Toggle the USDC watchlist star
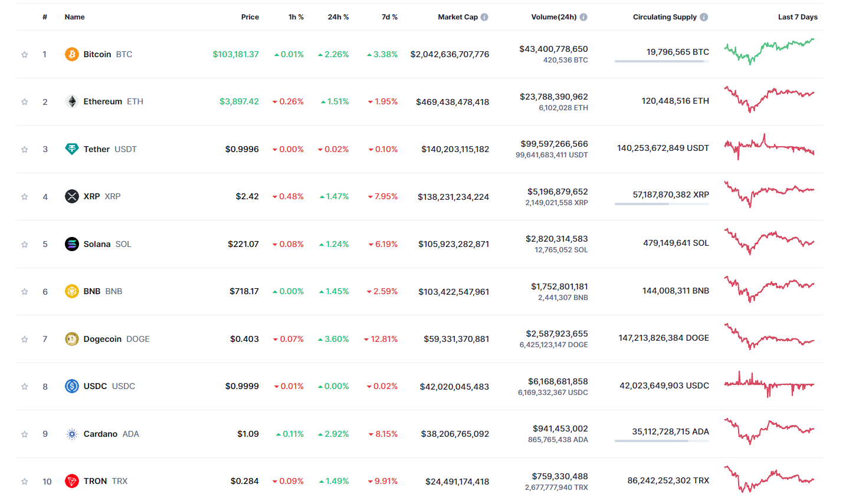Screen dimensions: 846x504 (25, 386)
